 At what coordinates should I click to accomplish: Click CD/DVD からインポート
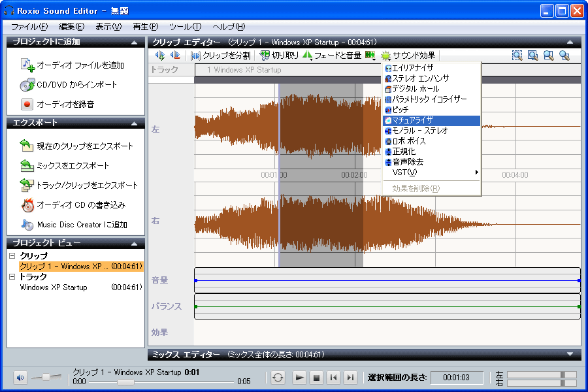tap(69, 85)
